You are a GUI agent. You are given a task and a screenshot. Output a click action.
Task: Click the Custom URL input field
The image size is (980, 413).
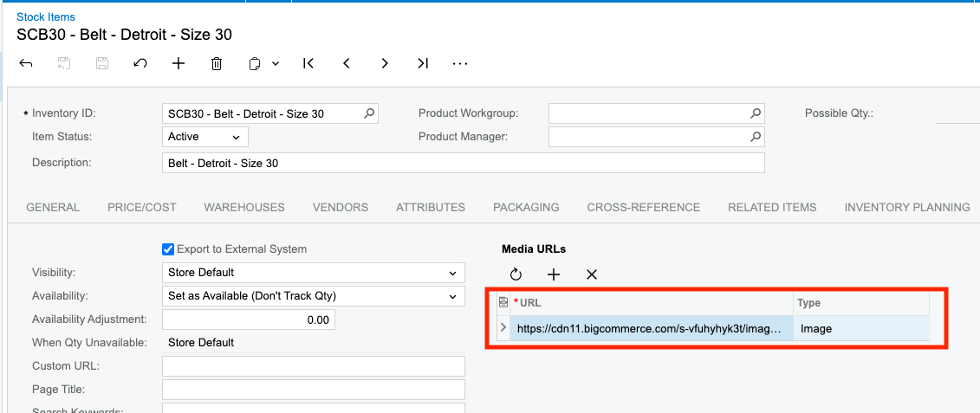pos(313,366)
